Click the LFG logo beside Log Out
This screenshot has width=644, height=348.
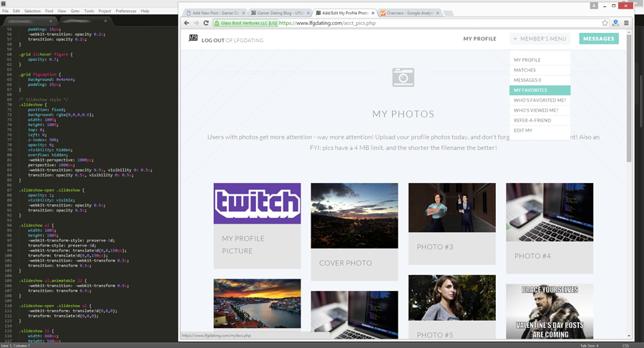pos(193,39)
